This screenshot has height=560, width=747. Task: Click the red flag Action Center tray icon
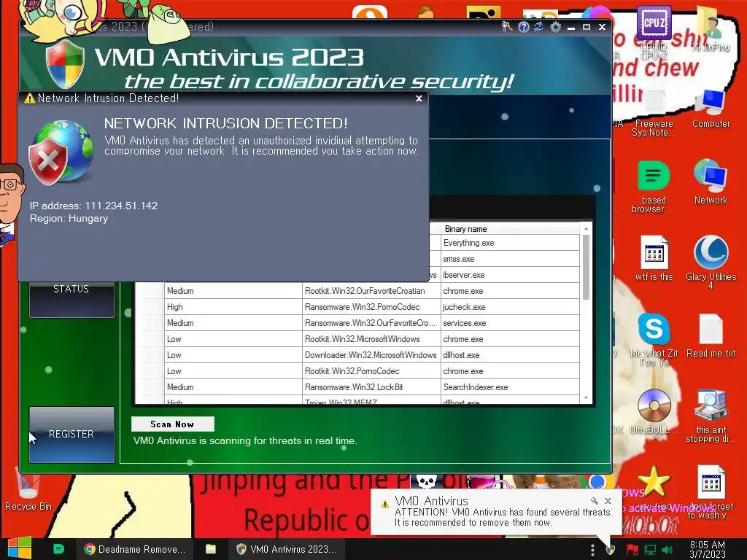point(632,550)
